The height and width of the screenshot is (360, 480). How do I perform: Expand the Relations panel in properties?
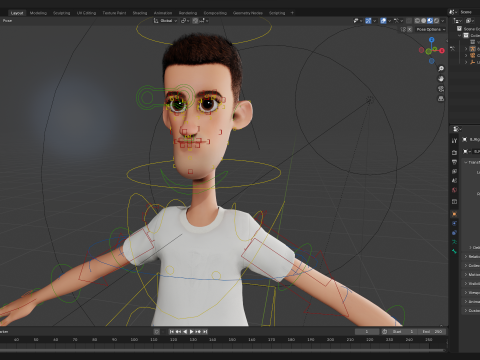(x=466, y=256)
